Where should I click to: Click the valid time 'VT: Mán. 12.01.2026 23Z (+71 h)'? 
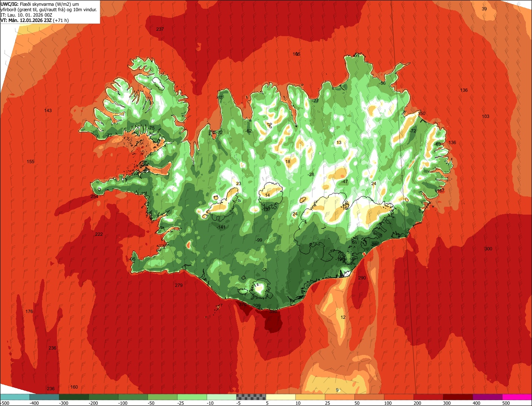34,20
